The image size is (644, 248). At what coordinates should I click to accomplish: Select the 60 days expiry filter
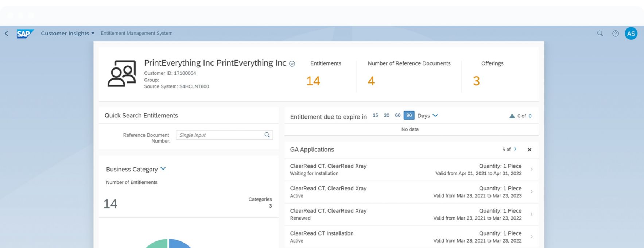coord(397,115)
